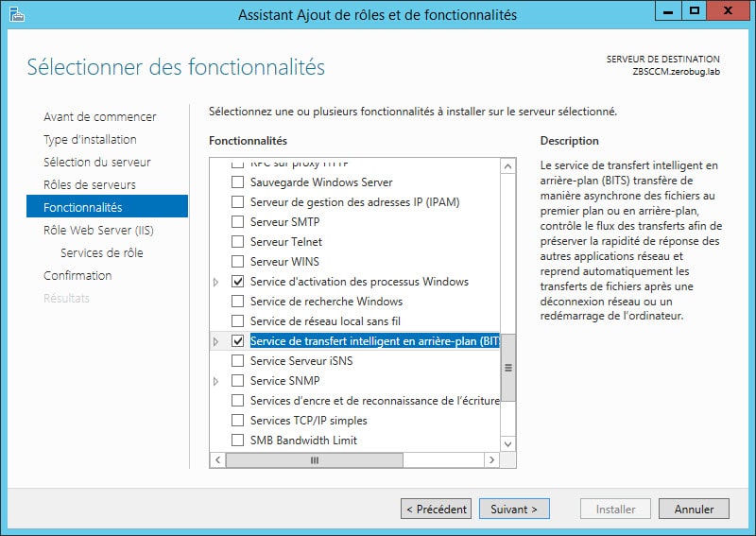This screenshot has height=536, width=756.
Task: Open the Confirmation step in the sidebar
Action: pyautogui.click(x=77, y=275)
